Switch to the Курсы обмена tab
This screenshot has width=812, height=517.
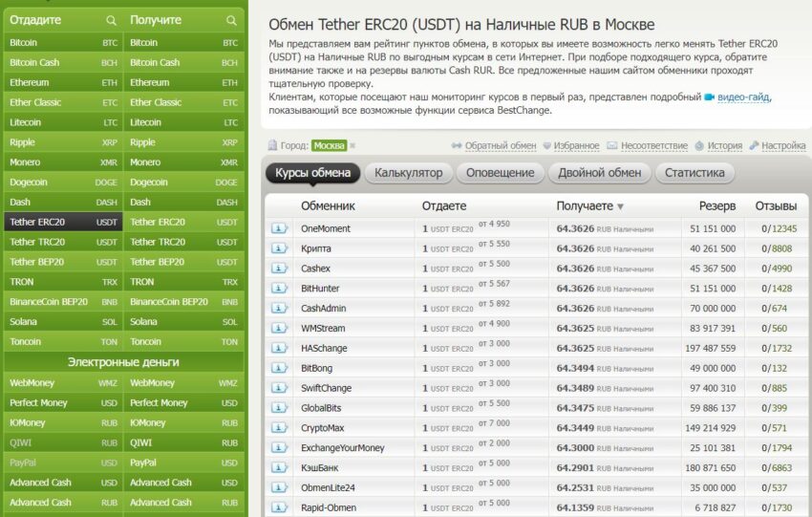tap(312, 173)
